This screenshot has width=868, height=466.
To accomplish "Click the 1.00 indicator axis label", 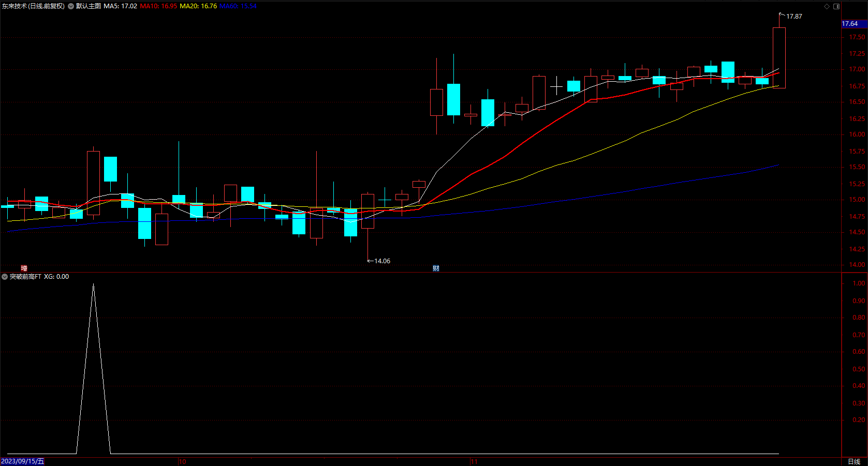I will click(859, 283).
